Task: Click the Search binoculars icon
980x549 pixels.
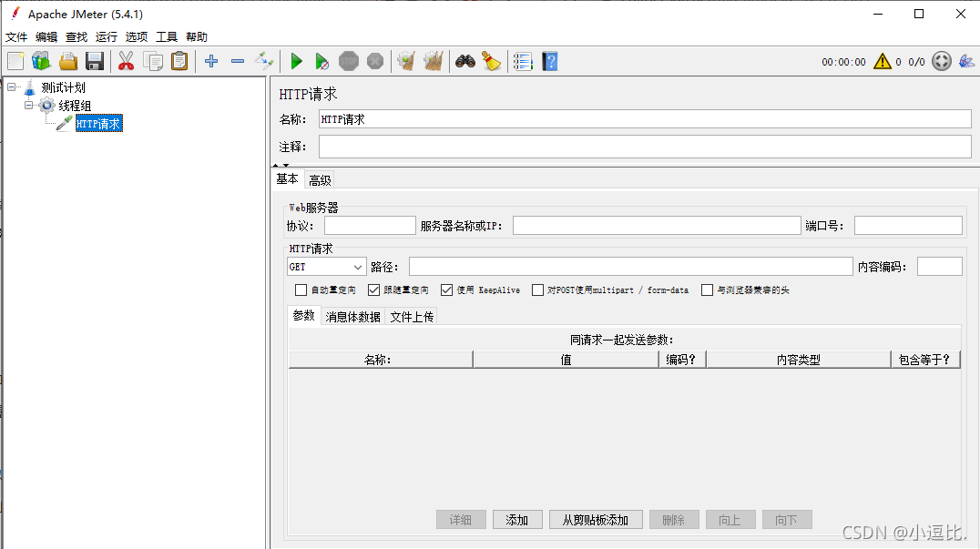Action: (x=465, y=61)
